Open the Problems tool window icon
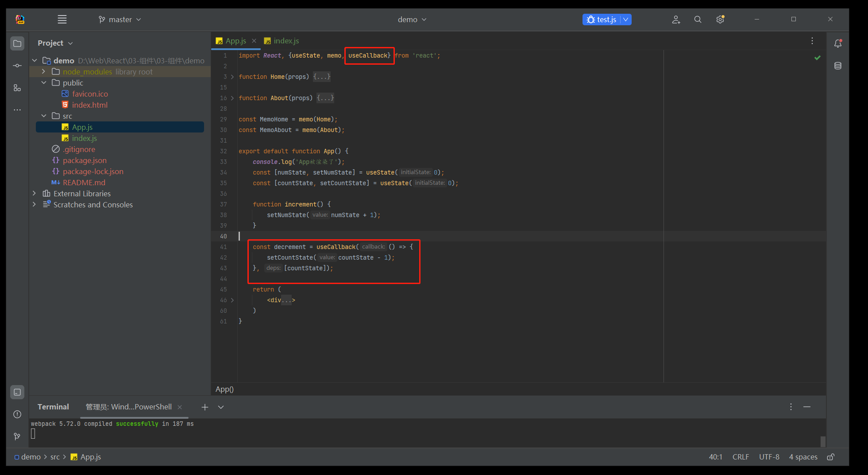The width and height of the screenshot is (868, 475). pyautogui.click(x=17, y=414)
